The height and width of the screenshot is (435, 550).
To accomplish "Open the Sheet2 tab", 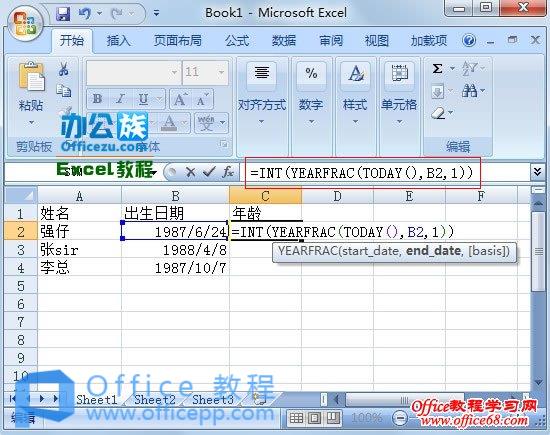I will click(x=155, y=400).
